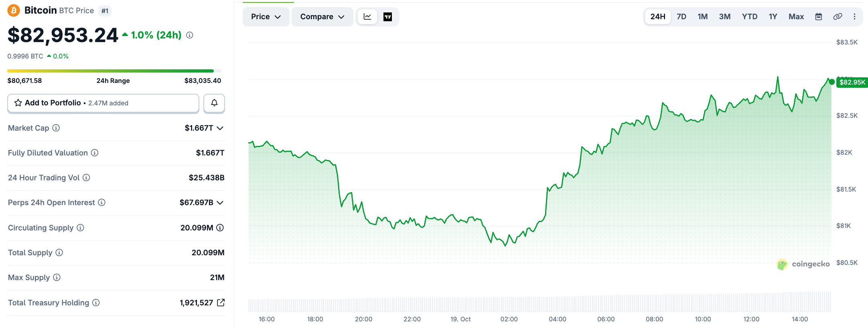
Task: Open external link icon beside 1,921,527
Action: pos(221,303)
